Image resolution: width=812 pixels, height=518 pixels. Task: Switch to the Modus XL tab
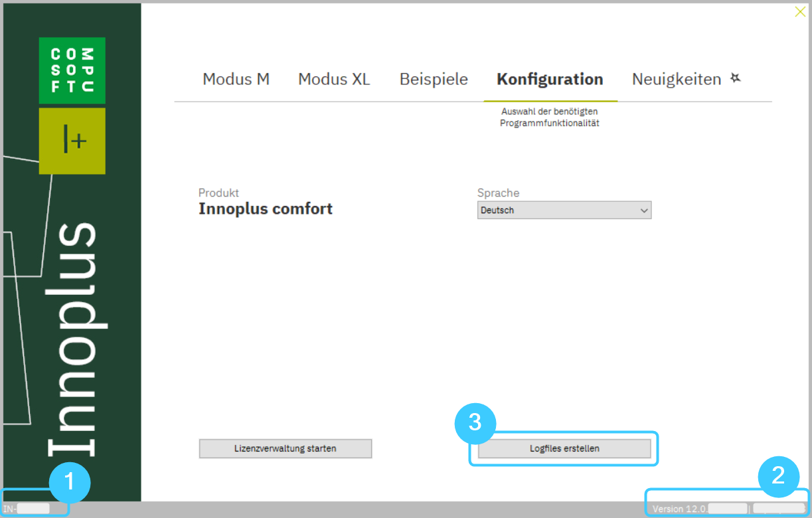pos(334,80)
